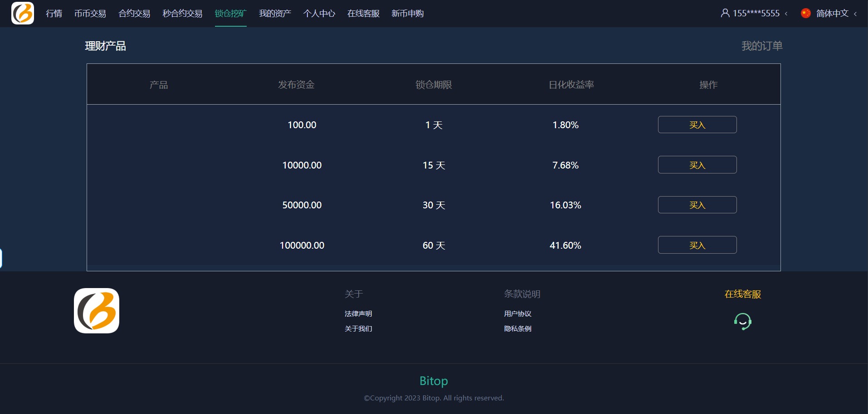This screenshot has width=868, height=414.
Task: Open the headset customer service icon
Action: (x=742, y=322)
